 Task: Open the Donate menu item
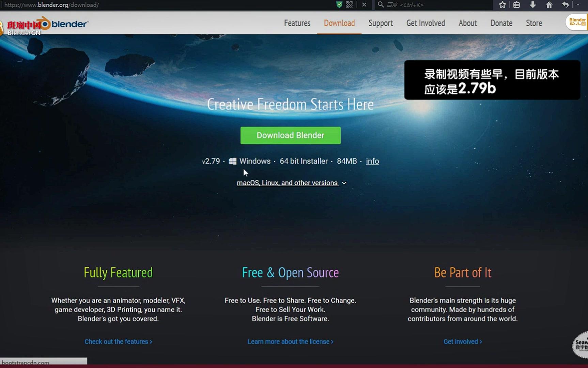tap(501, 23)
